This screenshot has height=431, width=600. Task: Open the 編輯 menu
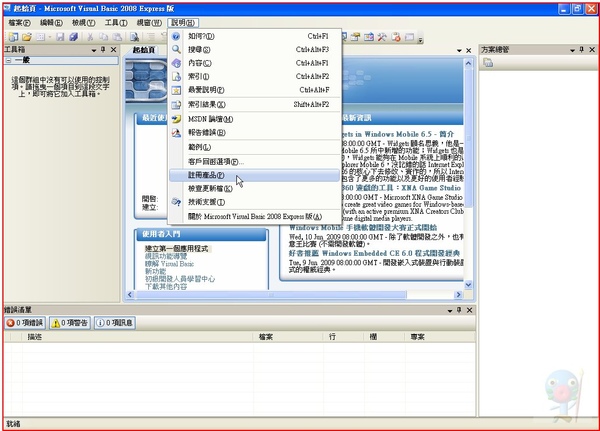tap(51, 23)
